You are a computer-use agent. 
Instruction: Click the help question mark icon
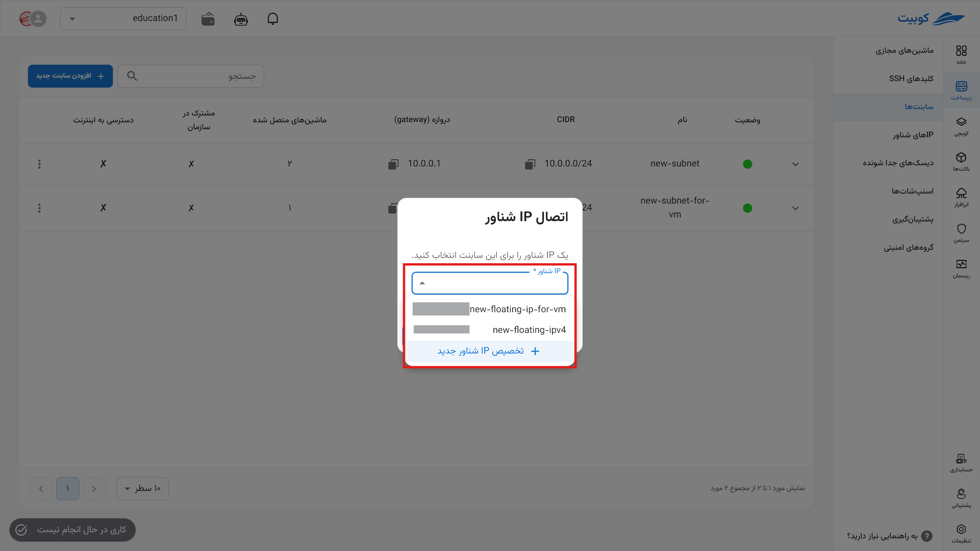(x=927, y=536)
